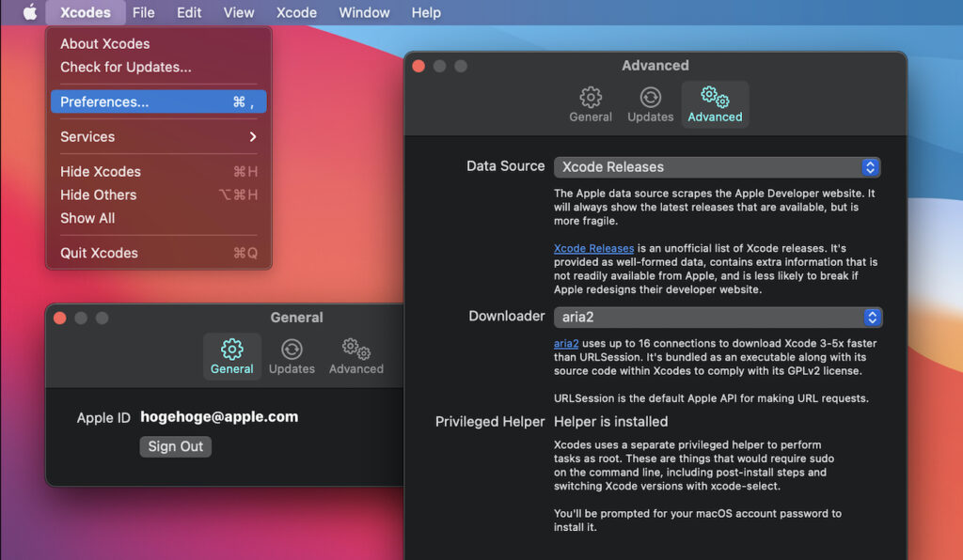
Task: Open the aria2 hyperlink
Action: [566, 344]
